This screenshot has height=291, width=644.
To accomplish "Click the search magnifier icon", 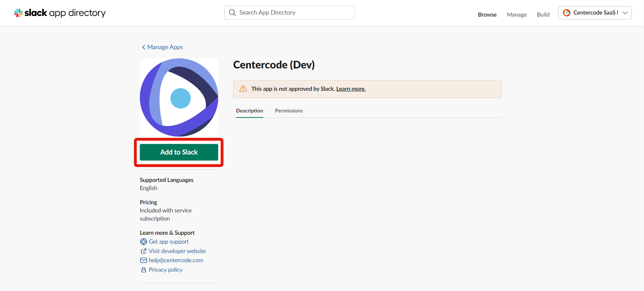I will point(232,13).
